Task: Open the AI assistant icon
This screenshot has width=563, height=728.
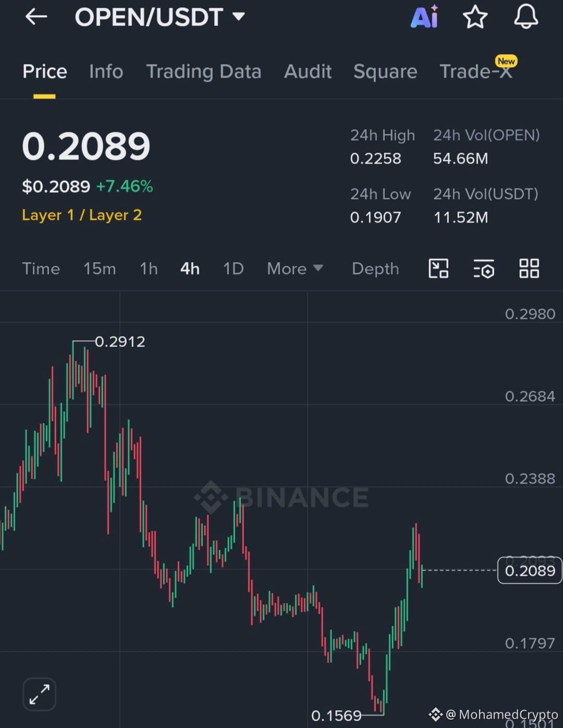Action: pyautogui.click(x=424, y=17)
